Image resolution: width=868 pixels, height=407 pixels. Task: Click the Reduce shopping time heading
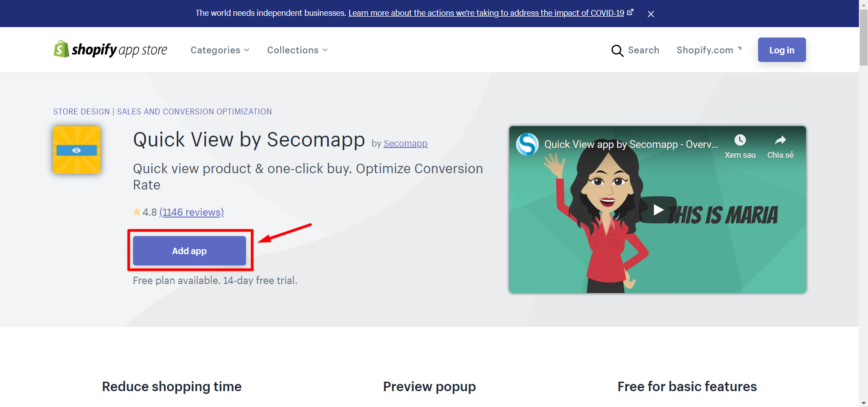172,387
